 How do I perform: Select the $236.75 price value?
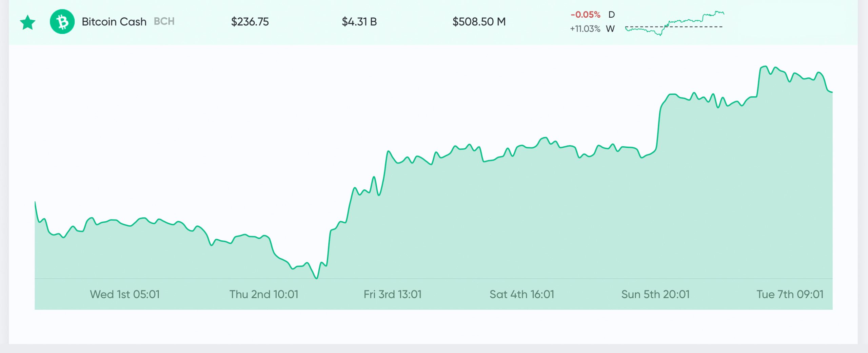tap(250, 22)
